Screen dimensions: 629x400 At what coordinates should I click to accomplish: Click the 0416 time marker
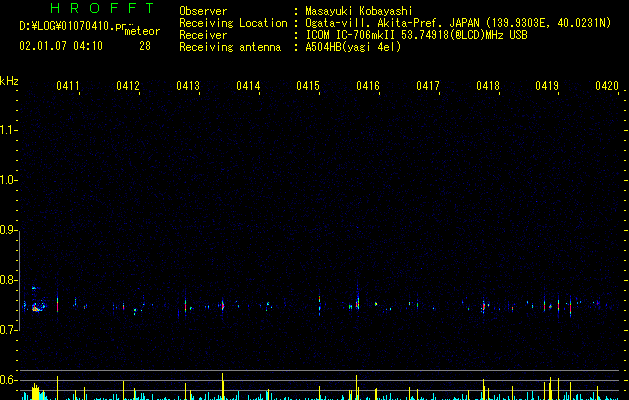click(x=368, y=86)
